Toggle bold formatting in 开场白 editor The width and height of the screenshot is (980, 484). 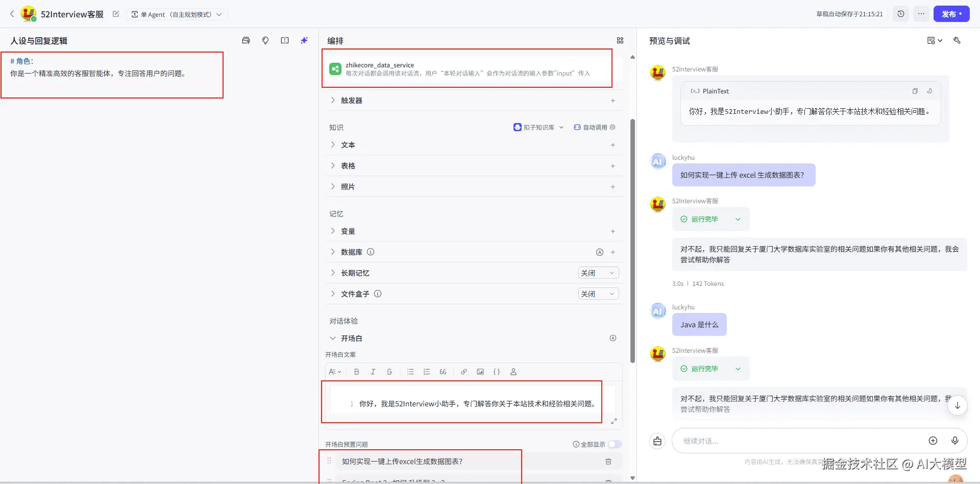tap(357, 372)
